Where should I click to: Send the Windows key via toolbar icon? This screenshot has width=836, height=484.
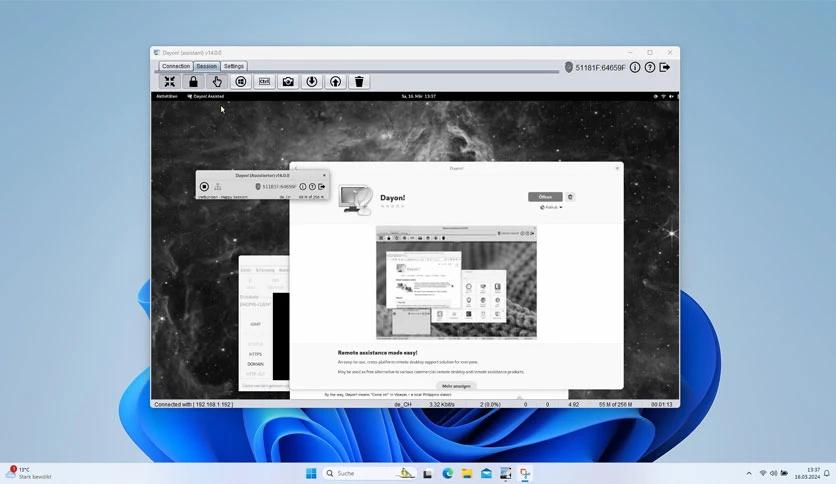240,82
